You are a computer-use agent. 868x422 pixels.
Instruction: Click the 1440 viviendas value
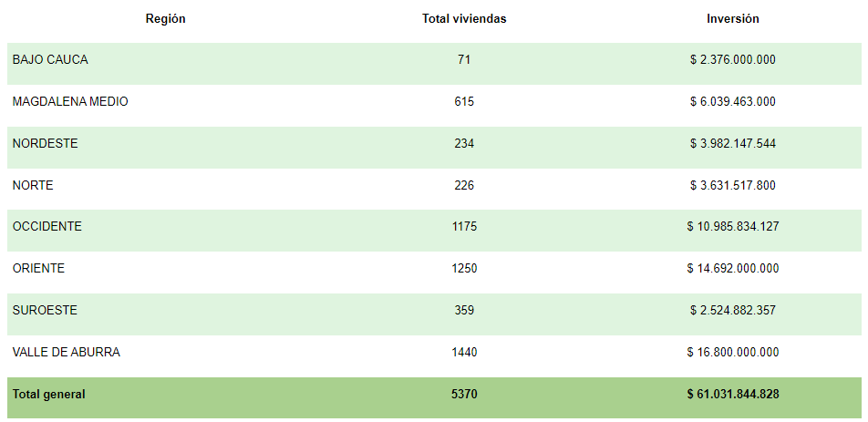click(x=464, y=353)
